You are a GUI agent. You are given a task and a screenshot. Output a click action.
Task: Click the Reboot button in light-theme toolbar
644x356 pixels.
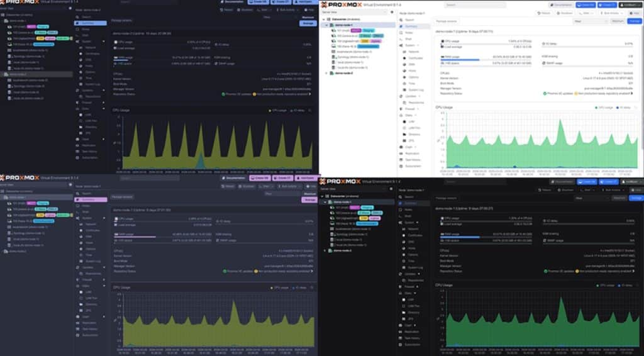click(544, 13)
